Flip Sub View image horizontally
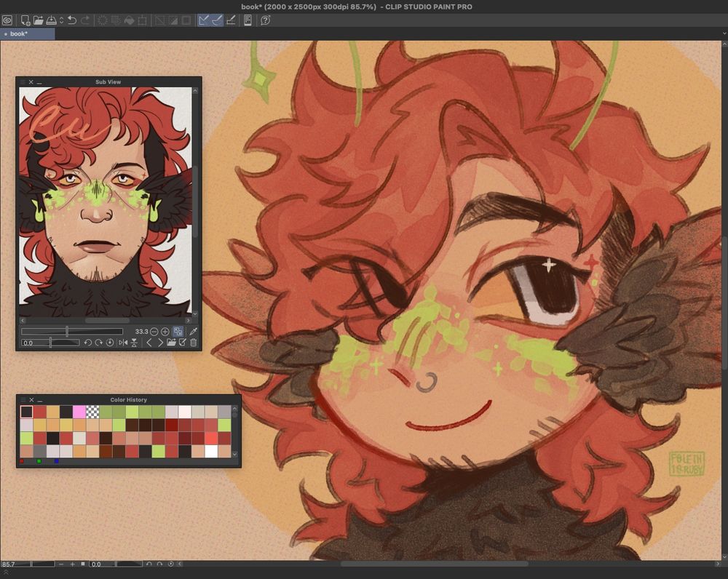The width and height of the screenshot is (728, 579). pos(123,343)
